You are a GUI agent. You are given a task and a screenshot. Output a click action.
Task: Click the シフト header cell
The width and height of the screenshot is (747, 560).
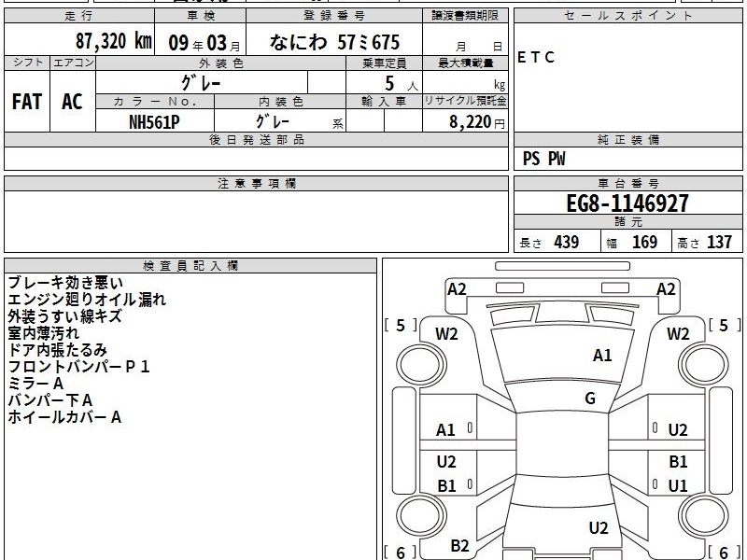point(27,63)
